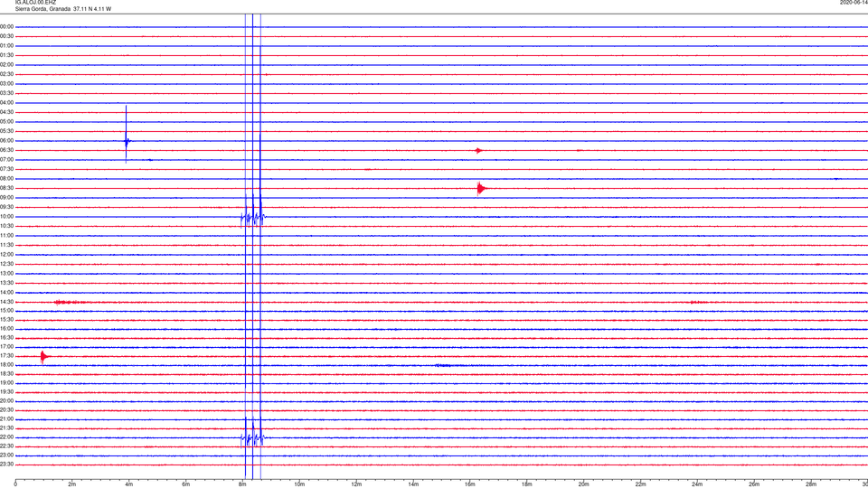The width and height of the screenshot is (868, 488).
Task: Click the 01:00 trace time label
Action: click(x=6, y=45)
